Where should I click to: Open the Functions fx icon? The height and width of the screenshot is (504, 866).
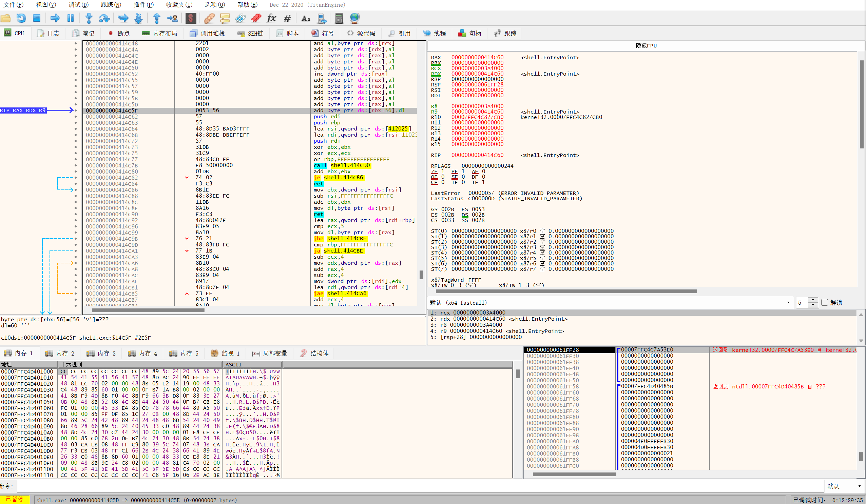pos(271,18)
